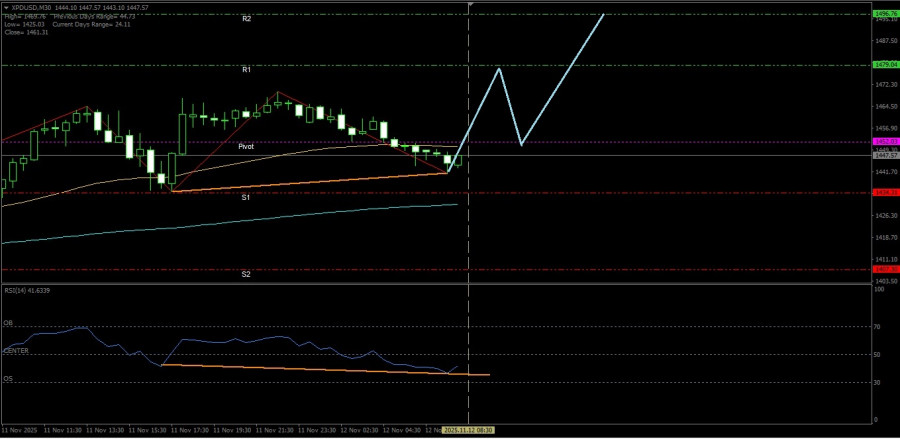Click the Pivot level label

[x=246, y=146]
